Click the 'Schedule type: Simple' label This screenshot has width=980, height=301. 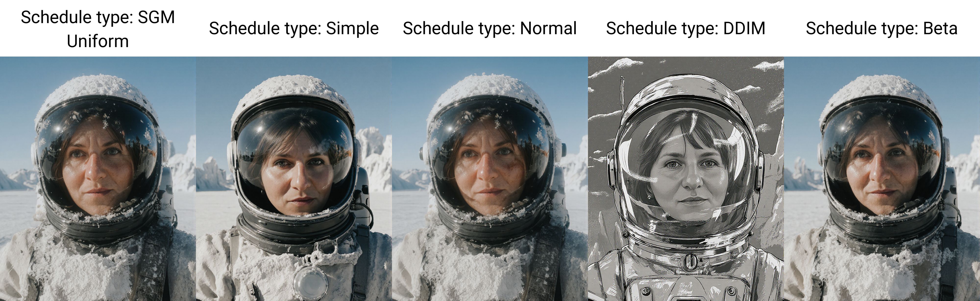coord(294,28)
